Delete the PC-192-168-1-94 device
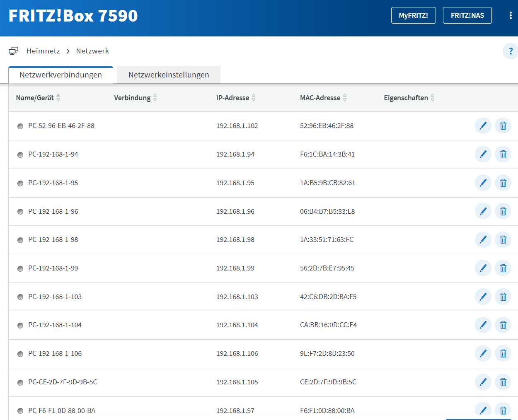518x420 pixels. pyautogui.click(x=503, y=154)
